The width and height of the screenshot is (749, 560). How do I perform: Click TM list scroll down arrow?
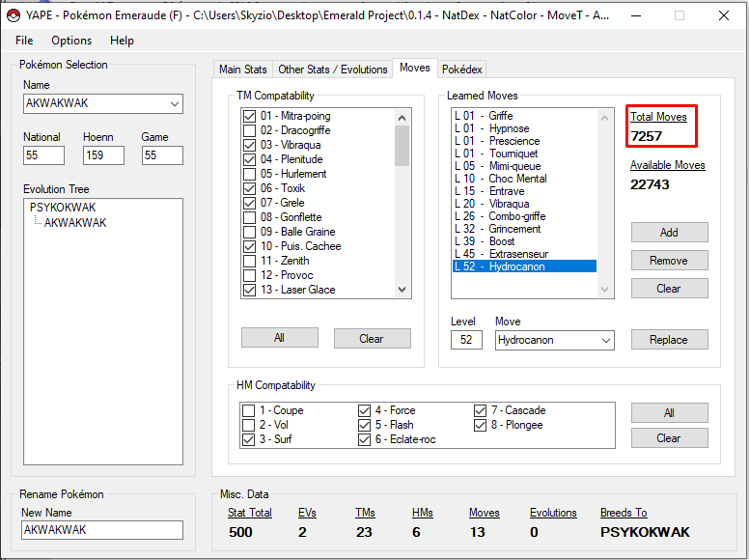pos(402,290)
